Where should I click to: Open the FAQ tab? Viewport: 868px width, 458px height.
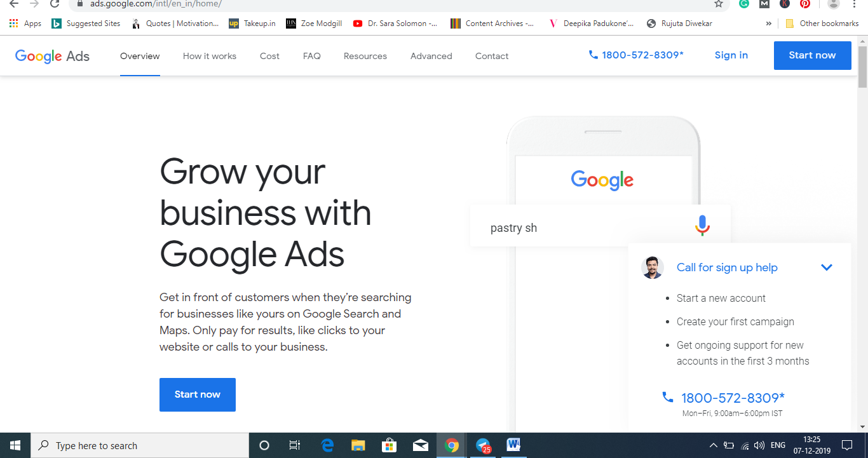312,56
